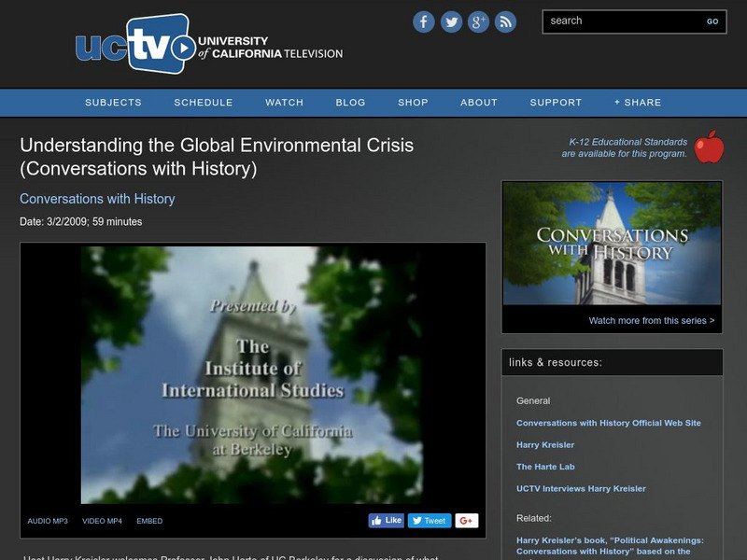Viewport: 747px width, 560px height.
Task: Open the About menu
Action: (479, 103)
